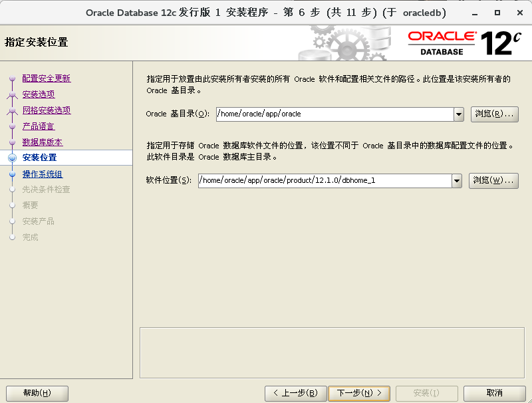
Task: Click the 软件位置 path field
Action: (325, 180)
